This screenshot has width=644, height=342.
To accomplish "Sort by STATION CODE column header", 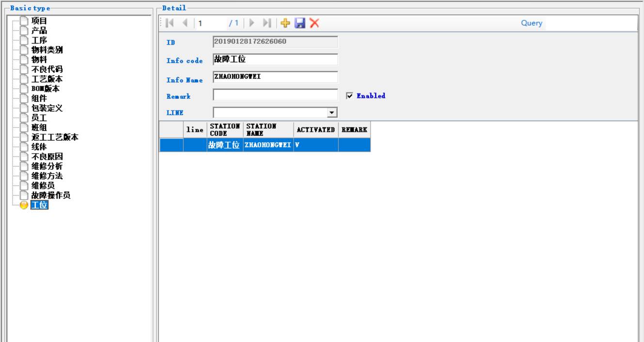I will click(x=225, y=130).
